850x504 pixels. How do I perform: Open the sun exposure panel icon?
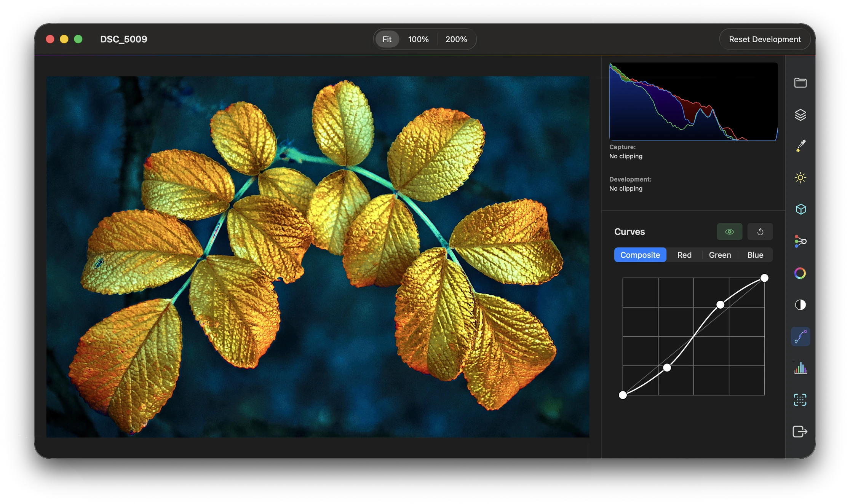click(x=800, y=178)
